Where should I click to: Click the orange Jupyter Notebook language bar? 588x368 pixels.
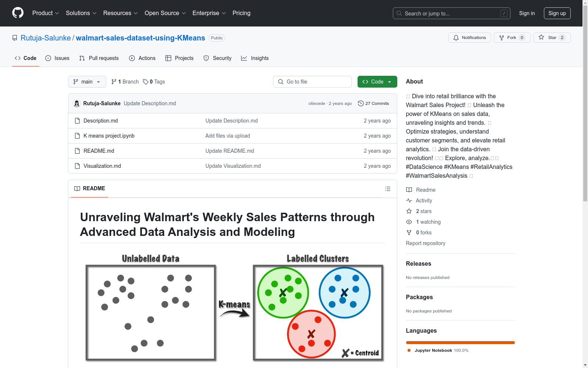point(460,343)
